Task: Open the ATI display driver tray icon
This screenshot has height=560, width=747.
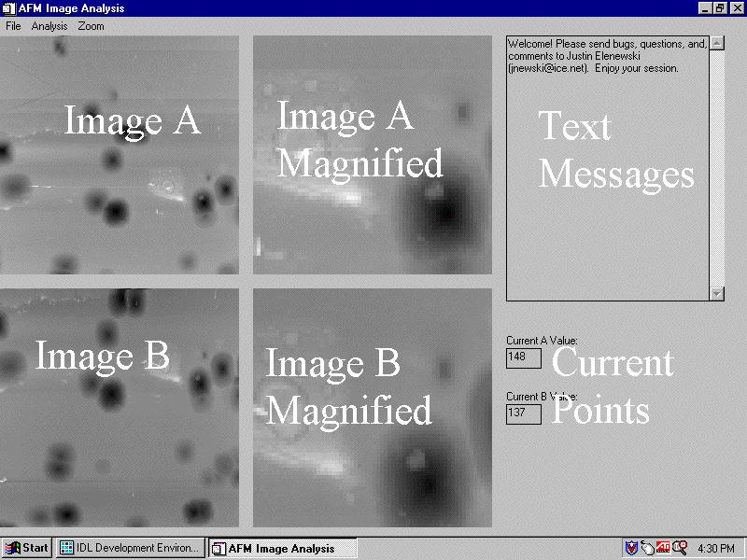Action: click(x=664, y=548)
